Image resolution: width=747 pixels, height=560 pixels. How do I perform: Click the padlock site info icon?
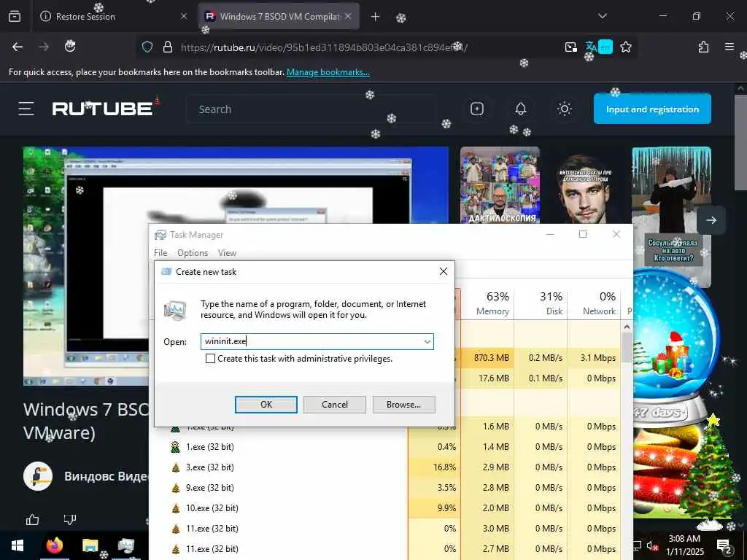pos(167,47)
